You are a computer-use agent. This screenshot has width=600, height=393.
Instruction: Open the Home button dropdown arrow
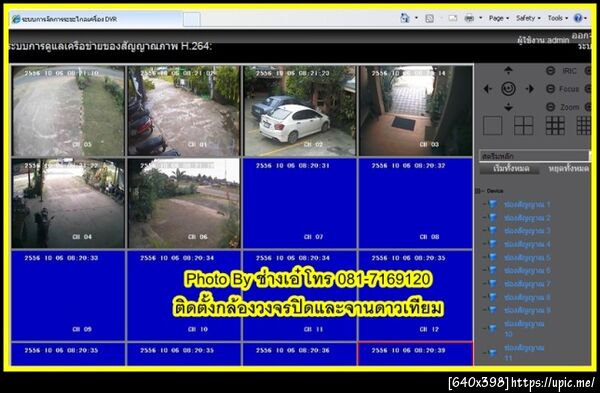[416, 18]
